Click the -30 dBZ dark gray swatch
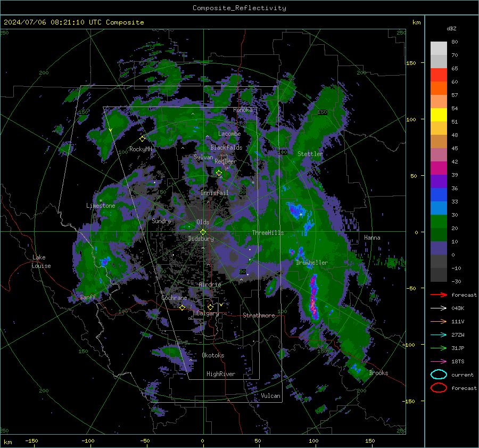The image size is (479, 448). tap(439, 275)
